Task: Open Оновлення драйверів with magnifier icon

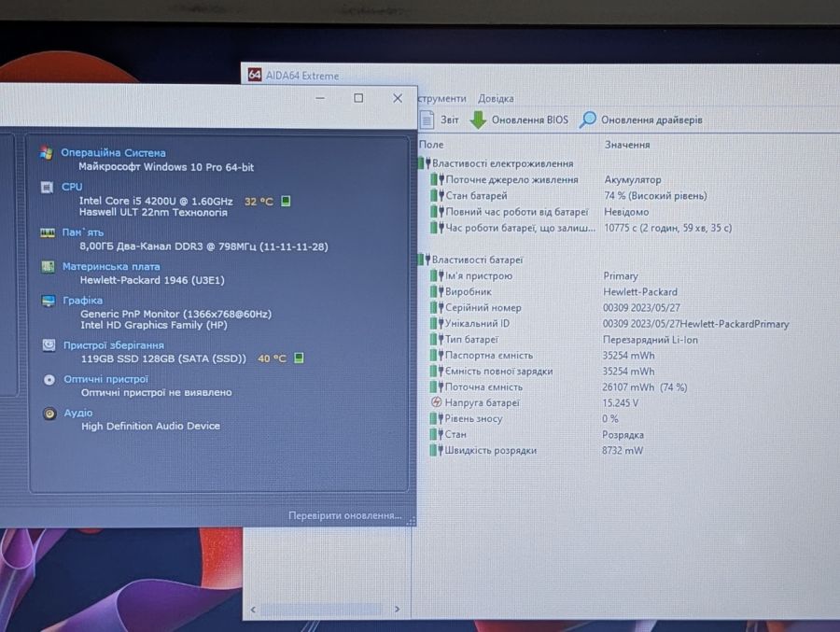Action: (x=640, y=119)
